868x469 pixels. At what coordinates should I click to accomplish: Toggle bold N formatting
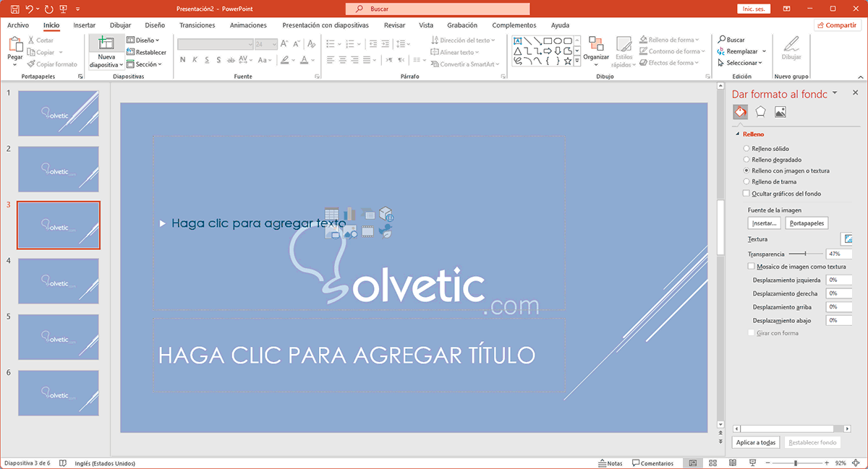coord(182,60)
